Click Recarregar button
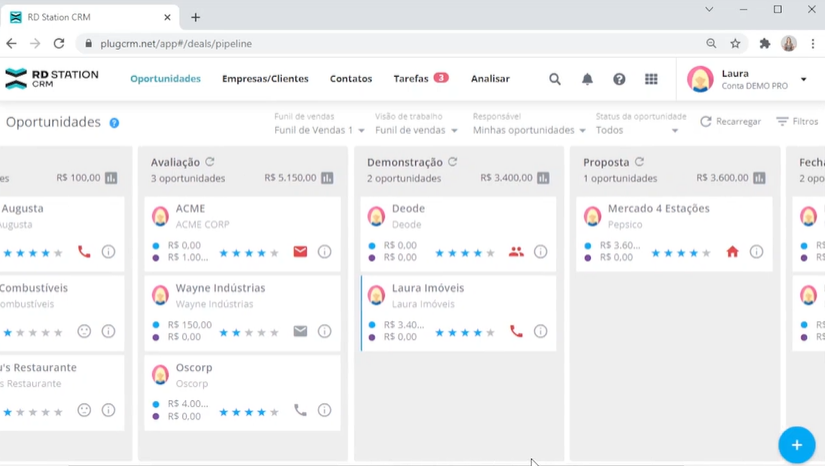Screen dimensions: 825x466 (x=730, y=121)
